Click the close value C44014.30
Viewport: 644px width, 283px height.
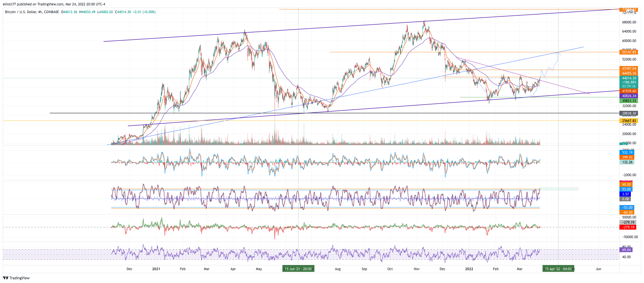(x=123, y=12)
